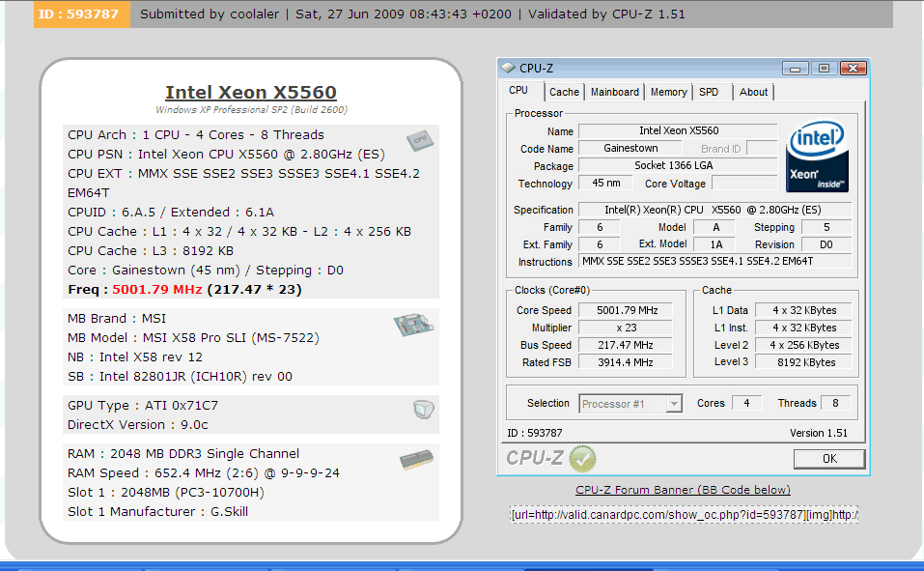Screen dimensions: 924x571
Task: Close the CPU-Z window
Action: [853, 69]
